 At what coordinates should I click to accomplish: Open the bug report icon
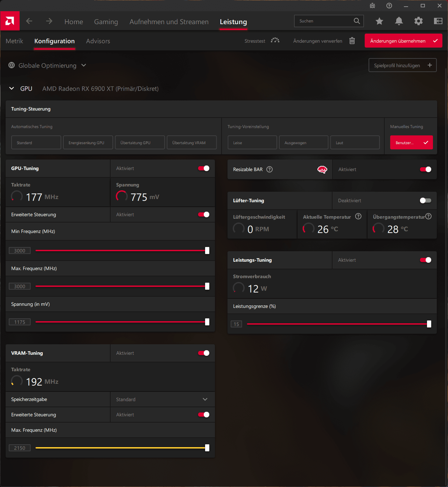point(372,6)
